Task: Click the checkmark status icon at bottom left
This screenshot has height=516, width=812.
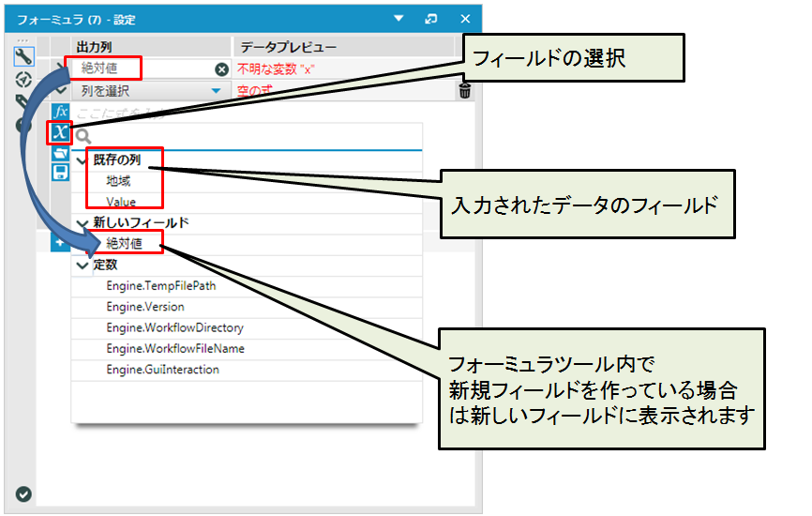Action: 23,494
